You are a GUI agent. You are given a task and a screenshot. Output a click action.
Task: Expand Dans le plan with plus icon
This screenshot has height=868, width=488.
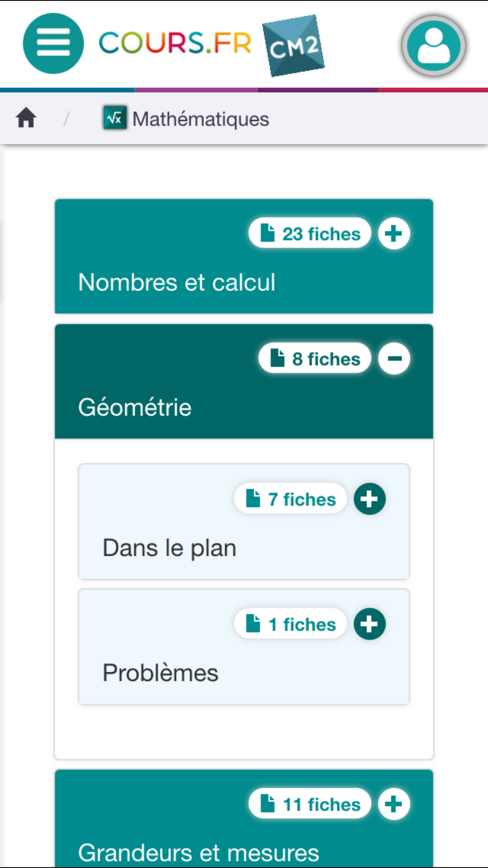[x=369, y=499]
